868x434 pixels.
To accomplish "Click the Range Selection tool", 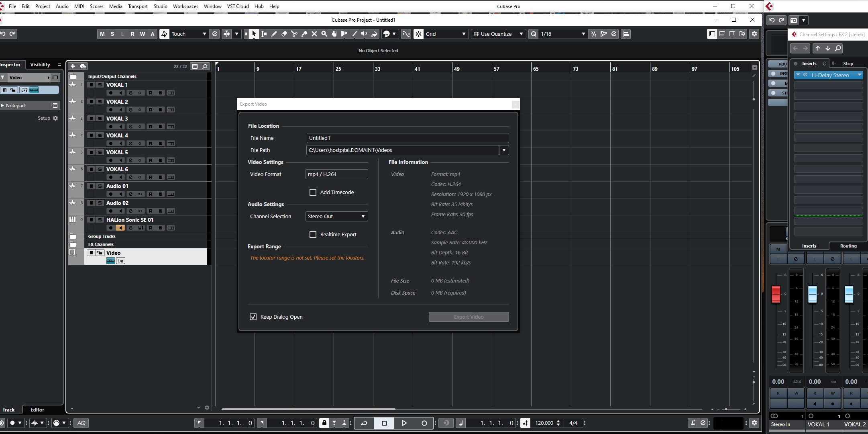I will click(264, 34).
